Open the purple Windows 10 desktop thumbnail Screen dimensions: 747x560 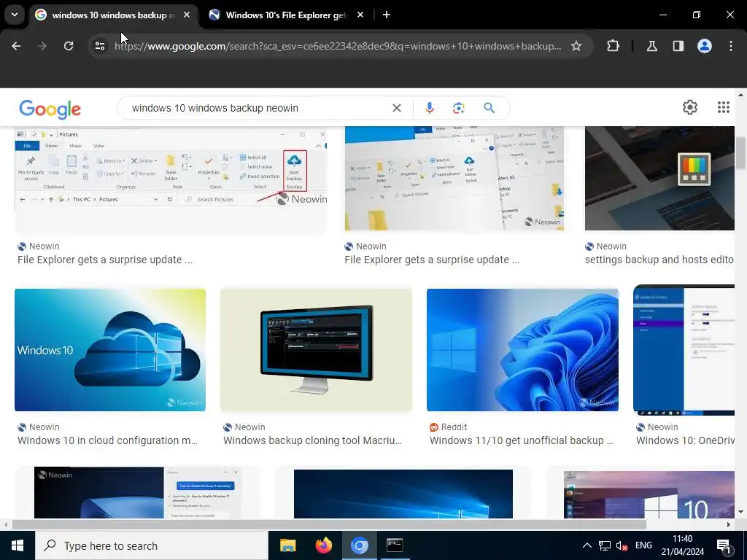point(649,494)
